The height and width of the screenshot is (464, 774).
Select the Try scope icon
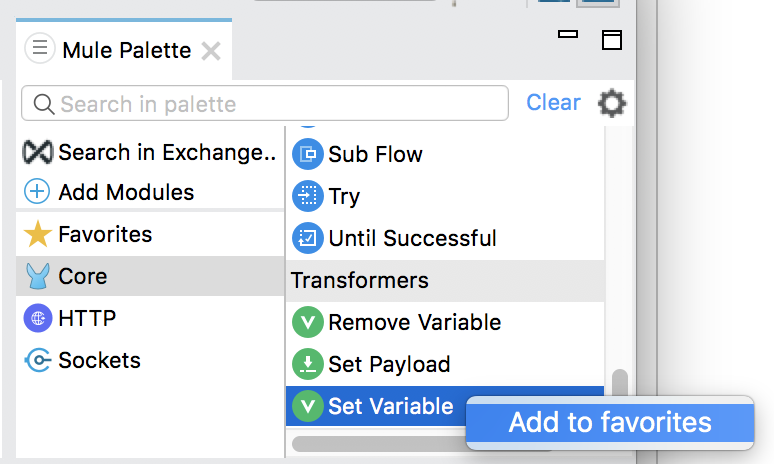(x=308, y=196)
